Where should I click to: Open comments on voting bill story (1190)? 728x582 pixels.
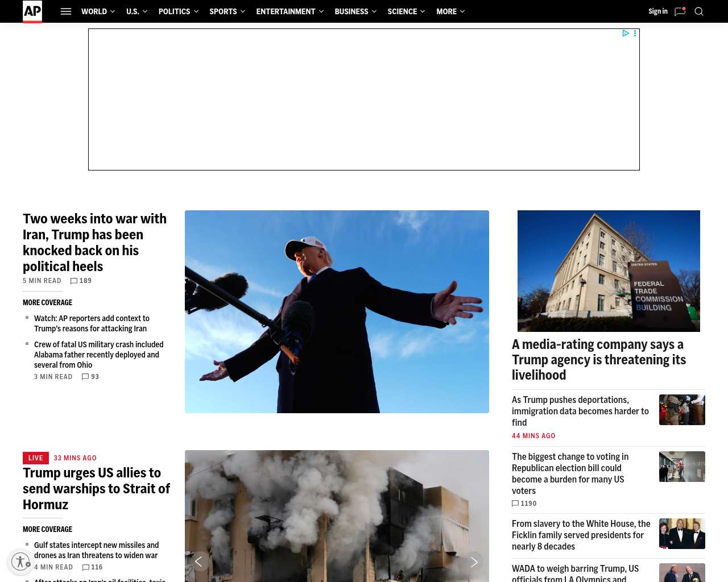click(524, 504)
